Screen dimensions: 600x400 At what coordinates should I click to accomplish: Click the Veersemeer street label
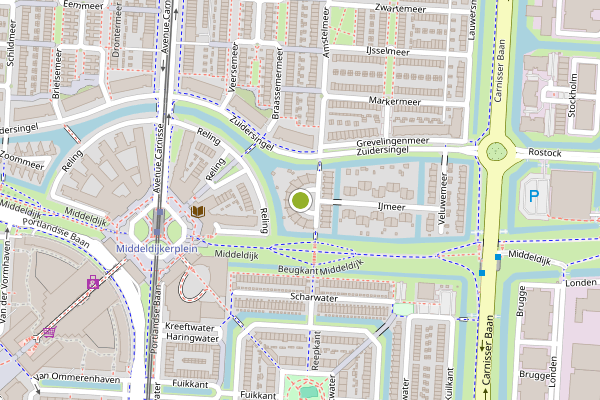(x=233, y=67)
